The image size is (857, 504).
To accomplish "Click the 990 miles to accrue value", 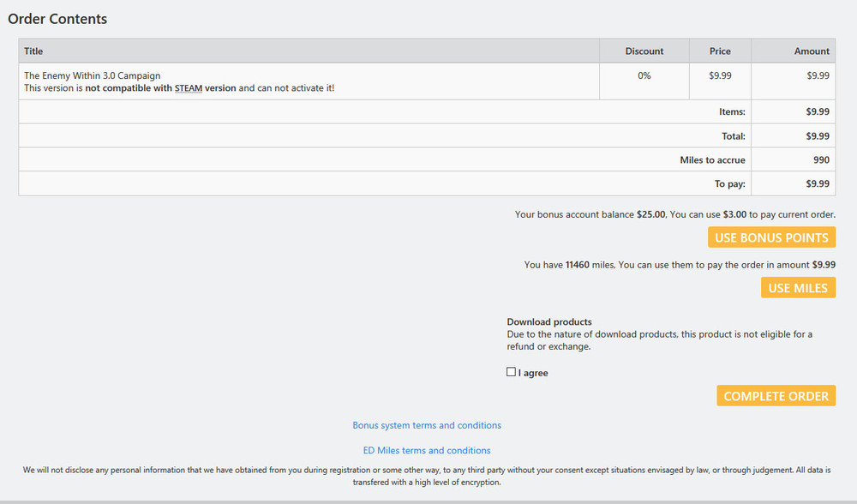I will (821, 159).
